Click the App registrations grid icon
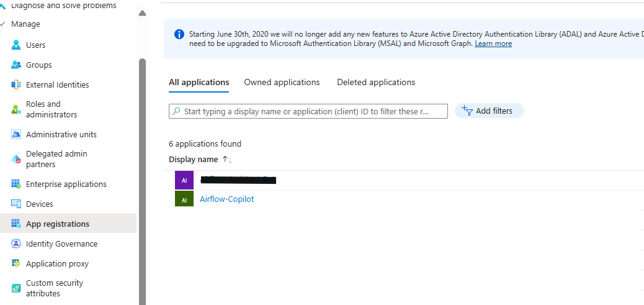Viewport: 644px width, 305px height. pos(16,224)
